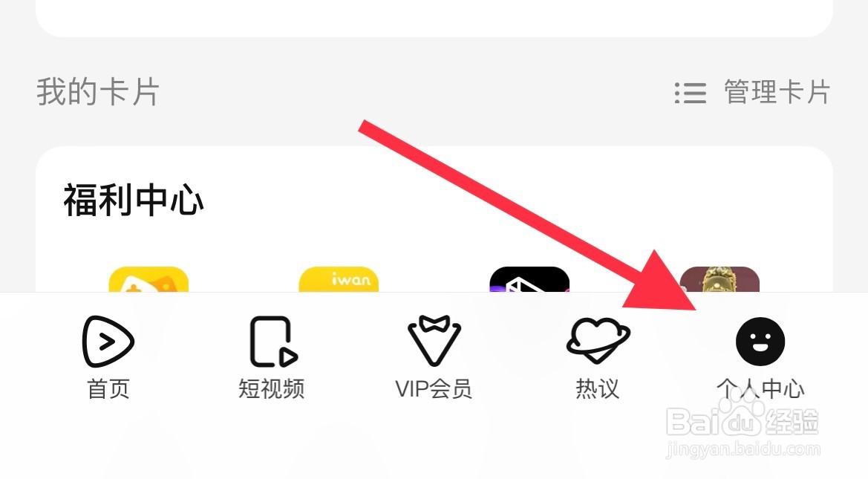Screen dimensions: 868x479
Task: Click the 管理卡片 list icon
Action: (x=691, y=93)
